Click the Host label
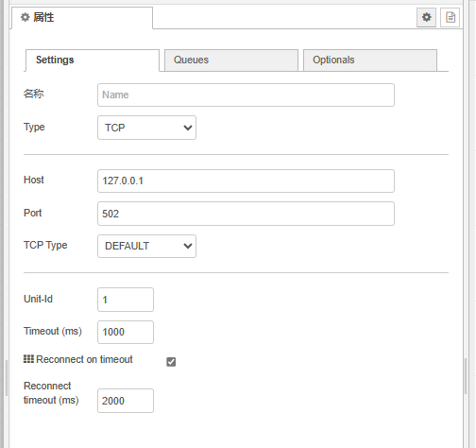 point(34,180)
